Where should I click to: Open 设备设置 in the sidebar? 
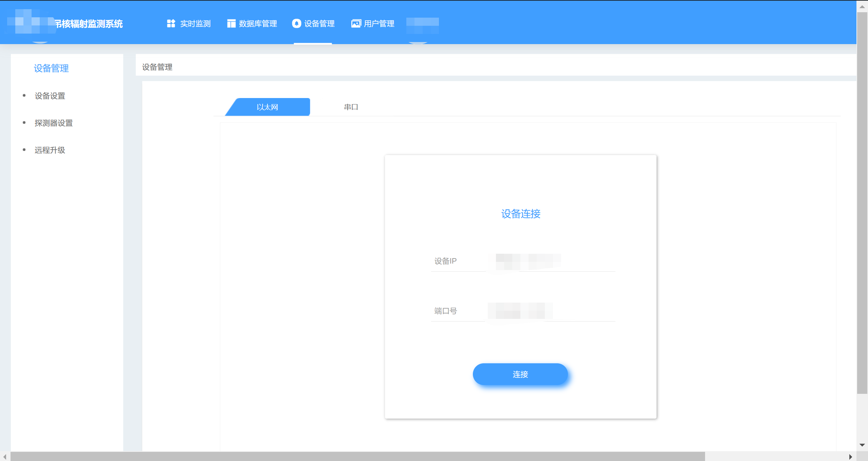pyautogui.click(x=50, y=96)
